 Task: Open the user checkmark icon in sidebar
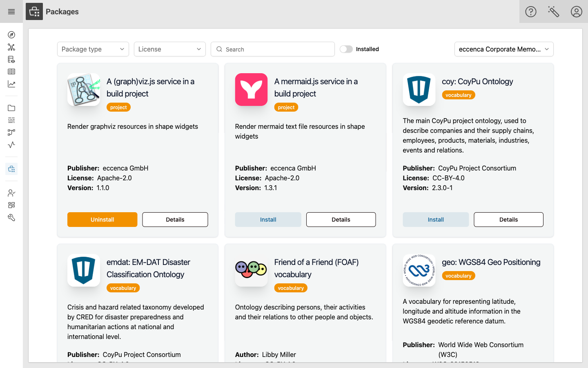11,193
